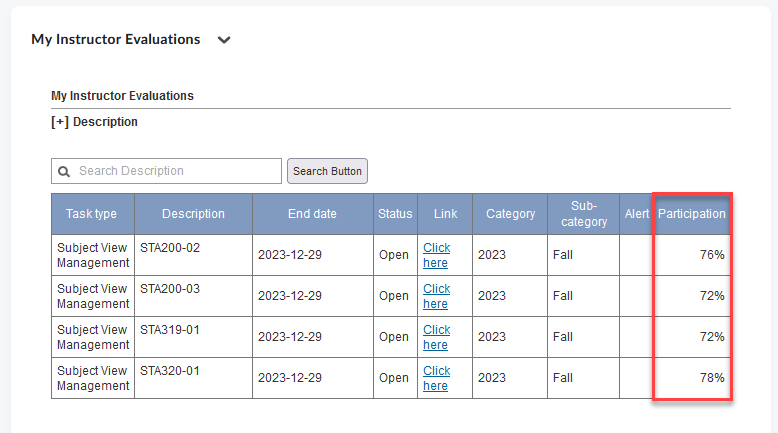Expand the [+] Description section
778x433 pixels.
pyautogui.click(x=94, y=122)
